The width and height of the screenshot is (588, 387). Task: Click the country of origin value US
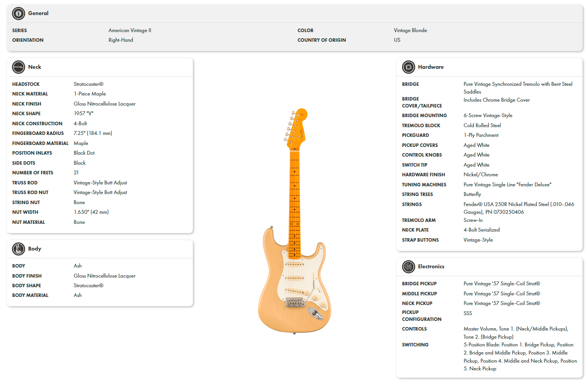coord(397,40)
